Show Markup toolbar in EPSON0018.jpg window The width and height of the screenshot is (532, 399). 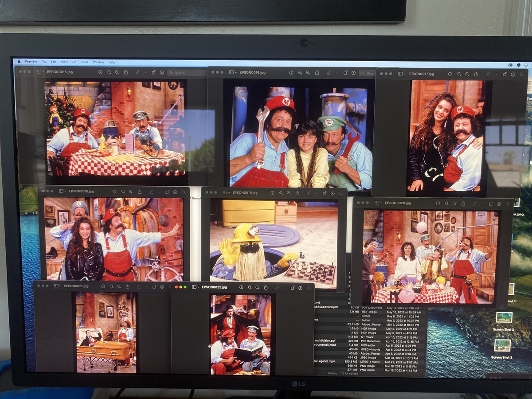(x=175, y=192)
